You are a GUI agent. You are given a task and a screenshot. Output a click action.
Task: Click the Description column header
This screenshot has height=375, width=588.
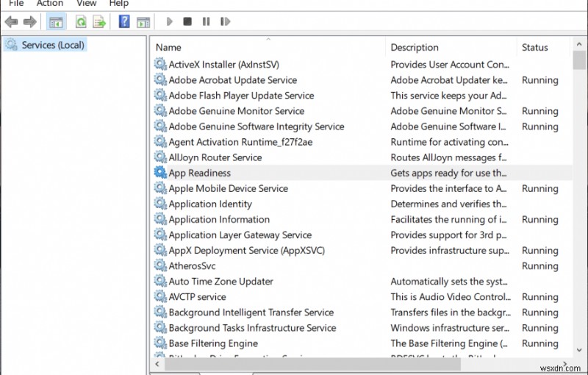pyautogui.click(x=415, y=47)
